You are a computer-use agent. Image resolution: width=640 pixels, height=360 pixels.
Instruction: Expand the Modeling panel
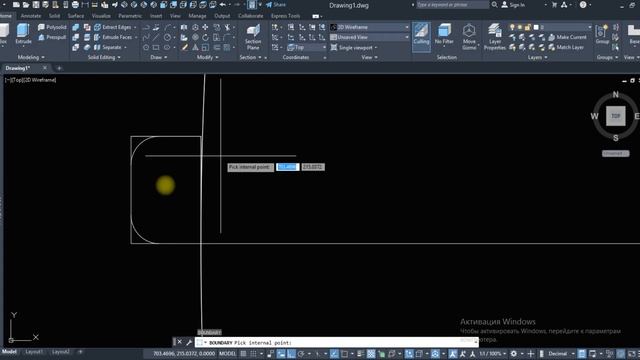(31, 58)
